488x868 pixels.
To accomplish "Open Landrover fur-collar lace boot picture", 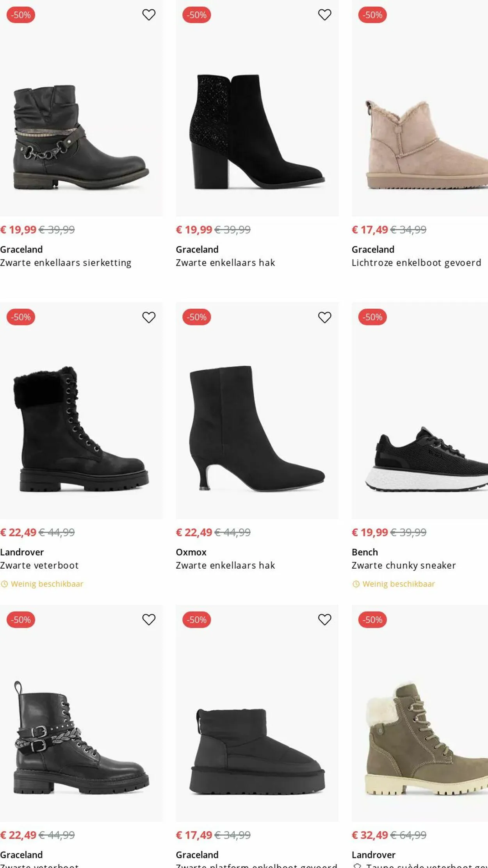I will [x=81, y=429].
